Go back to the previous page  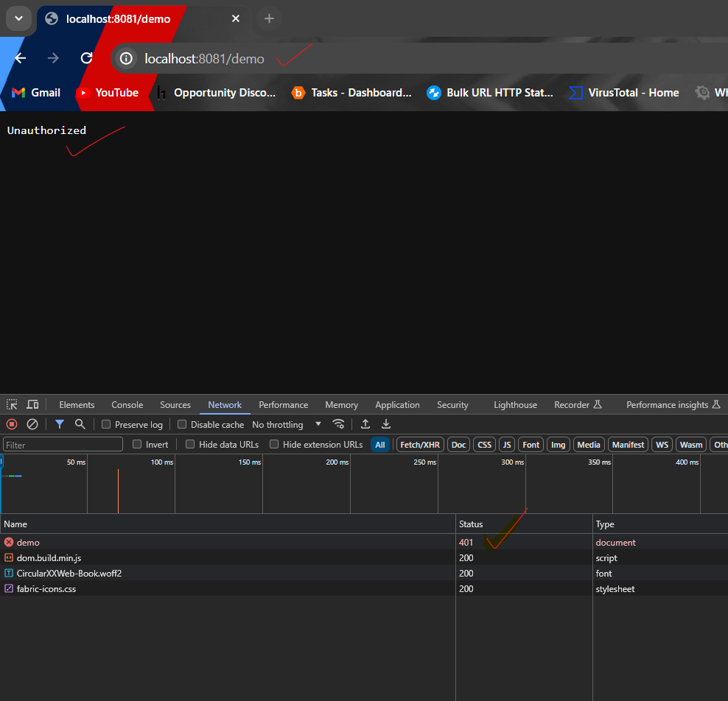tap(21, 58)
